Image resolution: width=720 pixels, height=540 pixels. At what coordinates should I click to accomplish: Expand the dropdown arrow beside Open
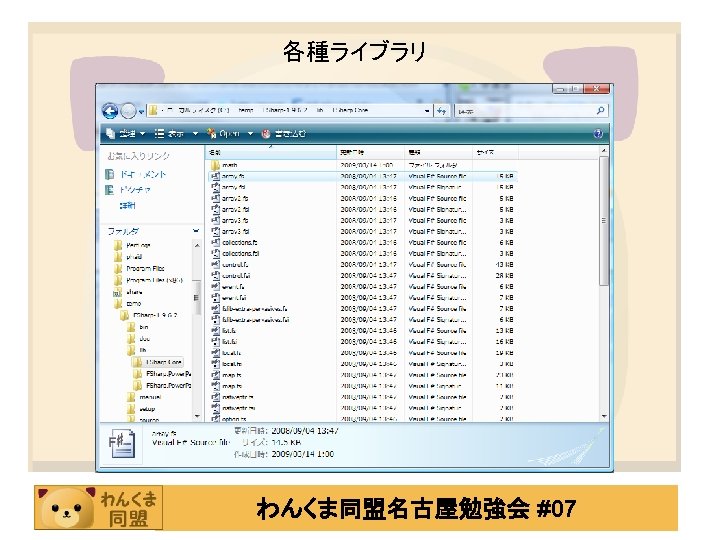pos(250,134)
